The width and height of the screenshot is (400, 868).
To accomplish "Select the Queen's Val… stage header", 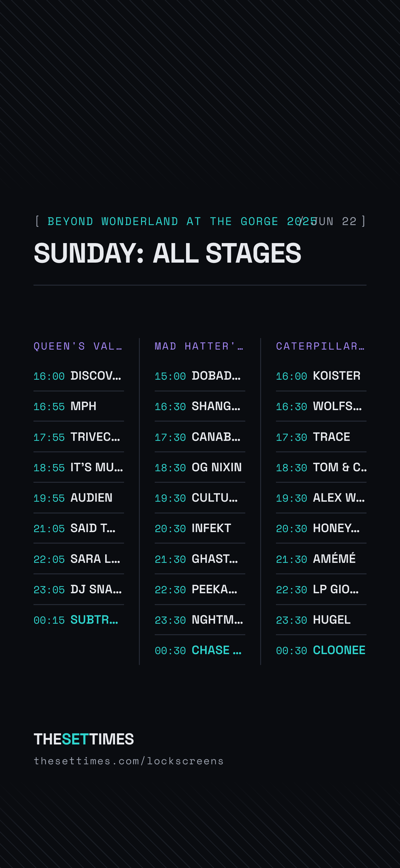I will 78,346.
